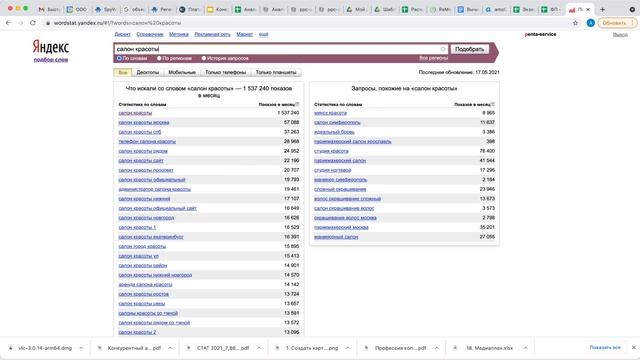This screenshot has width=640, height=360.
Task: Open the Все регионы region selector
Action: pos(433,58)
